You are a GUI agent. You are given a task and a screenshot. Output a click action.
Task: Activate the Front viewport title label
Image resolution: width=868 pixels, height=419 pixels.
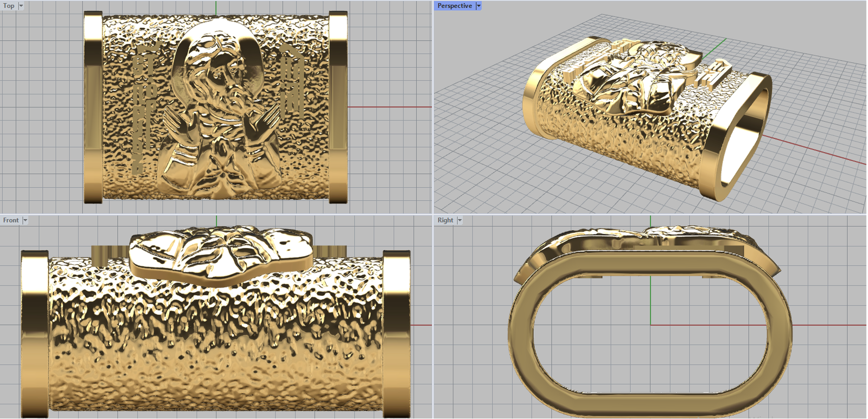pyautogui.click(x=10, y=220)
